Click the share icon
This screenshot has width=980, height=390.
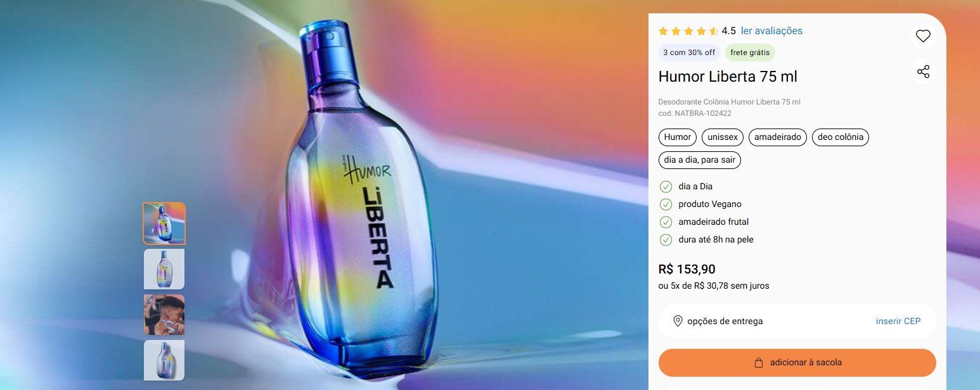coord(923,72)
